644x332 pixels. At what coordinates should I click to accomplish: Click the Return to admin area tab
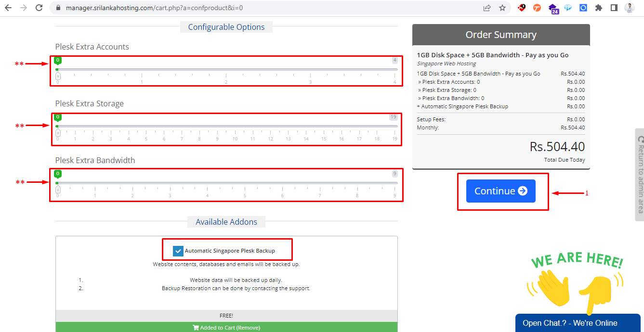click(x=640, y=174)
